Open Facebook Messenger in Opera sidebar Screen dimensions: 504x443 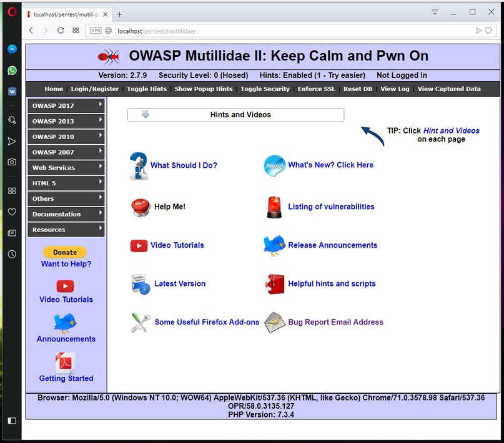click(x=12, y=49)
